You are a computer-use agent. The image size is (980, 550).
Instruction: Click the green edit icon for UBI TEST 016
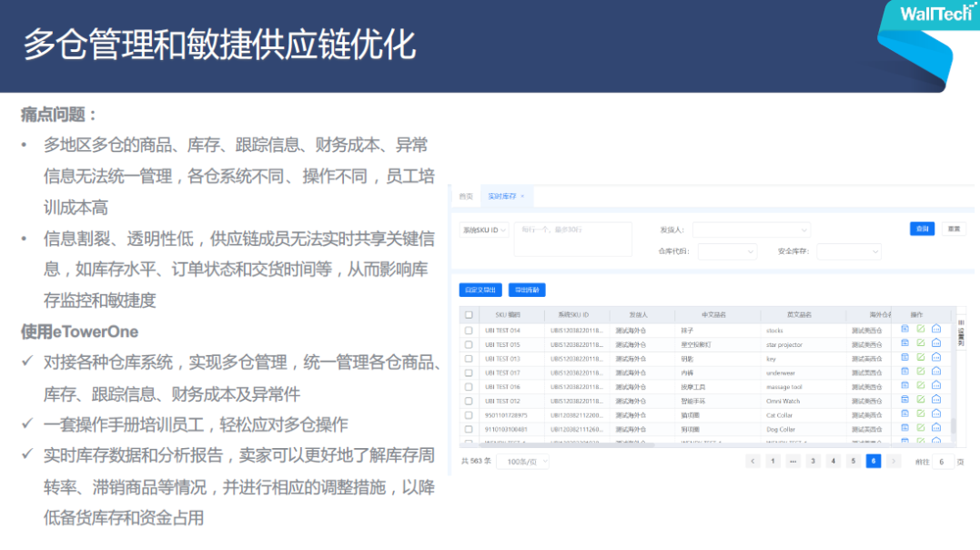921,386
